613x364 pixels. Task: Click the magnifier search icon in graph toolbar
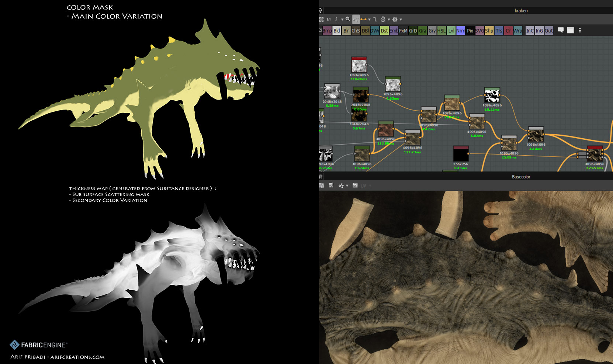pyautogui.click(x=348, y=19)
